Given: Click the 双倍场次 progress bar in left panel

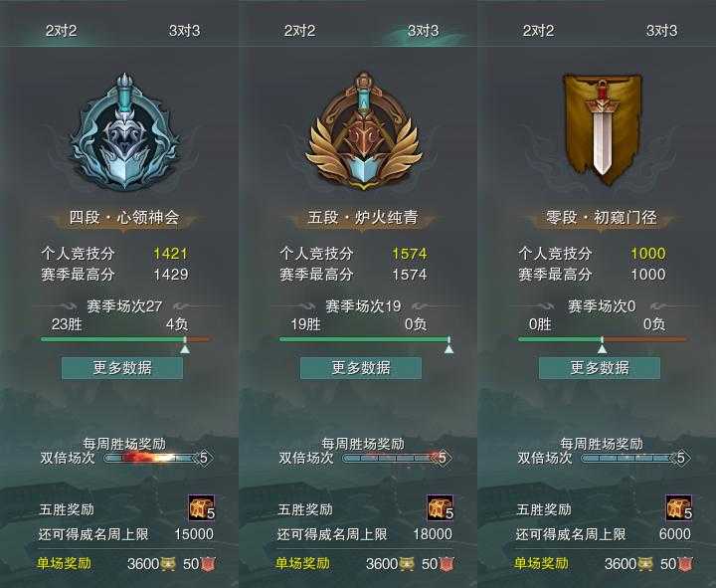Looking at the screenshot, I should click(151, 458).
